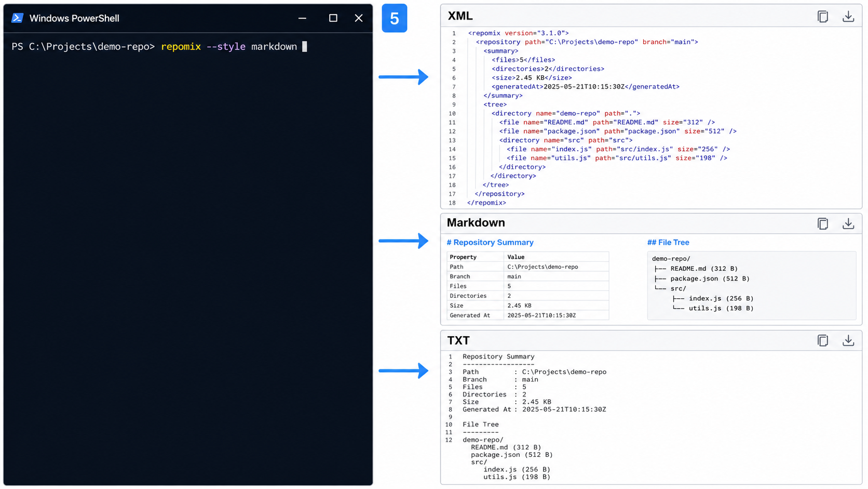This screenshot has width=868, height=489.
Task: Click the XML file element for README.md
Action: coord(607,123)
